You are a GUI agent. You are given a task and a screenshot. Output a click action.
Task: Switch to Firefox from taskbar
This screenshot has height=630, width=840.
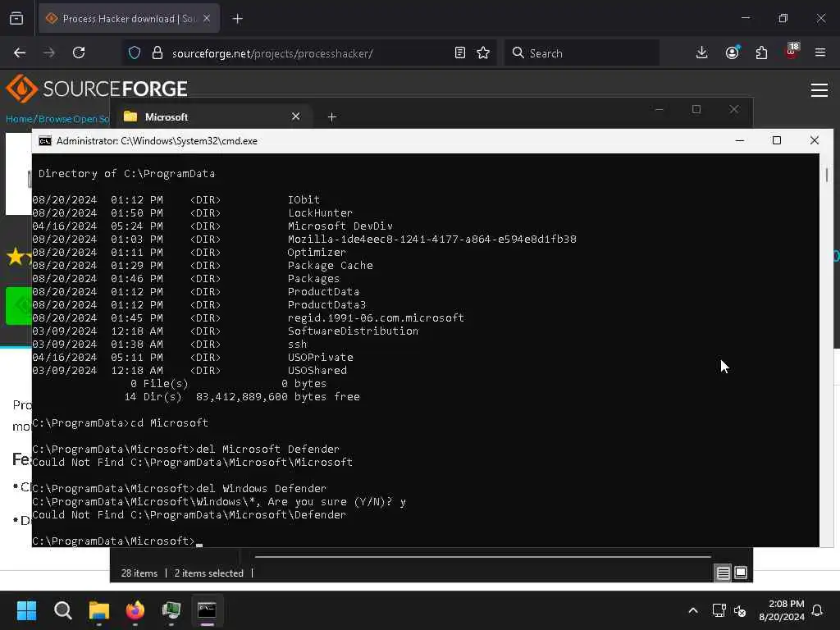135,610
